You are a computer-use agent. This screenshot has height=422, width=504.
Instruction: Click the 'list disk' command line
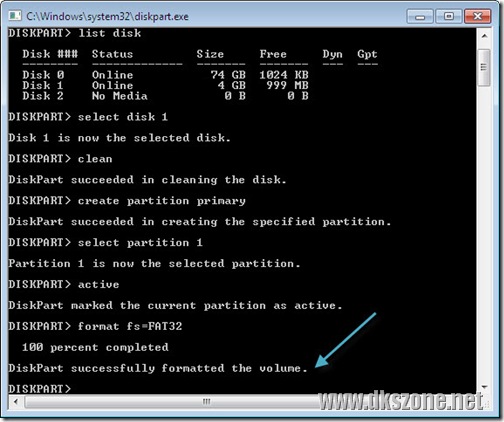[75, 33]
